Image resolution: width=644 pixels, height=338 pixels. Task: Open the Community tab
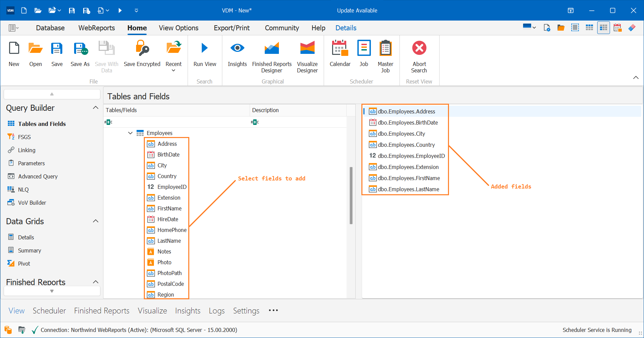tap(282, 28)
